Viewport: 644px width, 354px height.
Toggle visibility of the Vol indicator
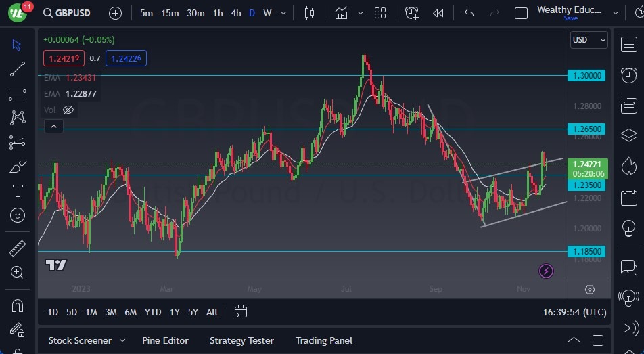(x=68, y=110)
